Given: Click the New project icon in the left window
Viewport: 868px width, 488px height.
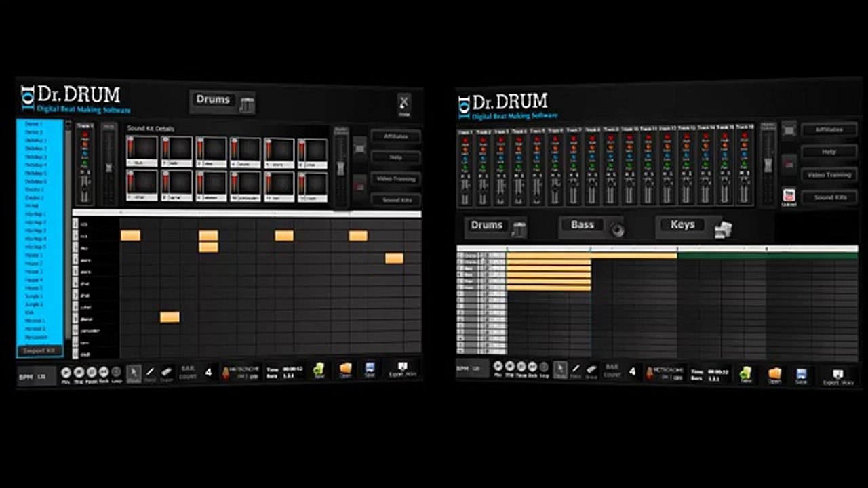Looking at the screenshot, I should coord(319,369).
